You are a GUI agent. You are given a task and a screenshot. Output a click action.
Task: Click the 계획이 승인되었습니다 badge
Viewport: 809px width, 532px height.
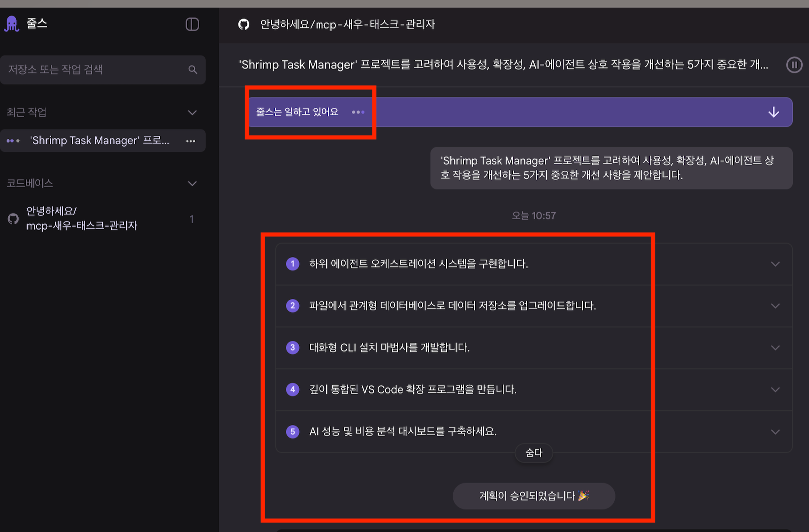[534, 496]
